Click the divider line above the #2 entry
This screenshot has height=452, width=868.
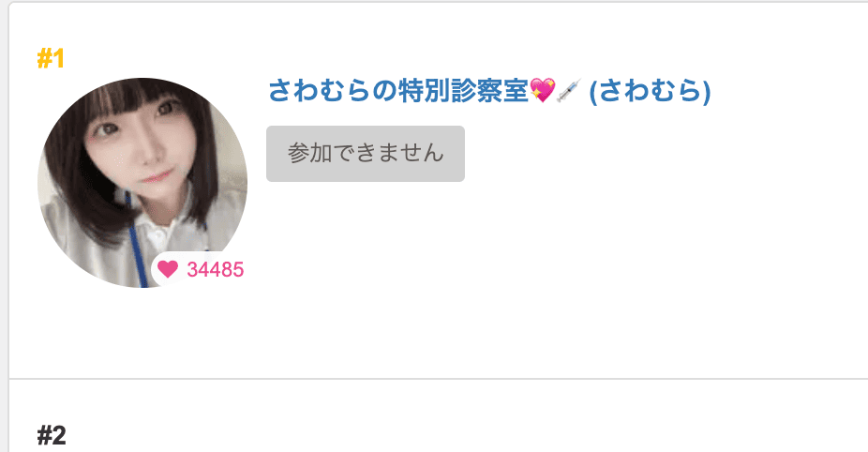click(439, 379)
